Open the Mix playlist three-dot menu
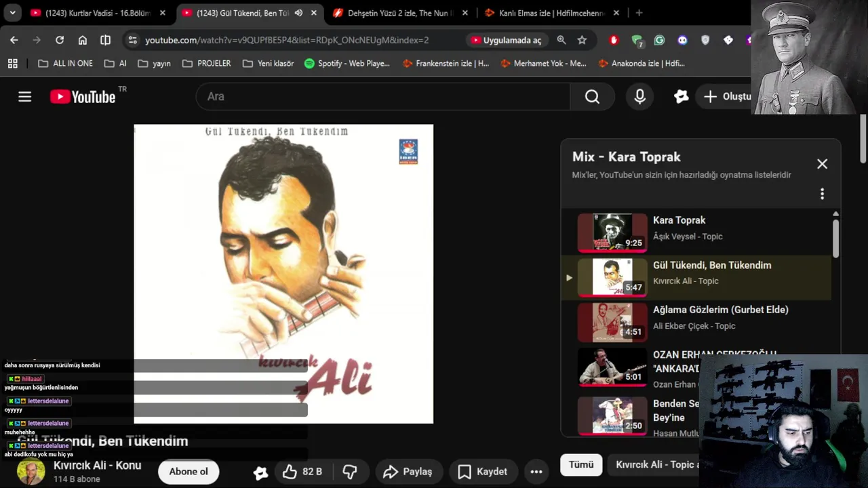The width and height of the screenshot is (868, 488). [822, 194]
